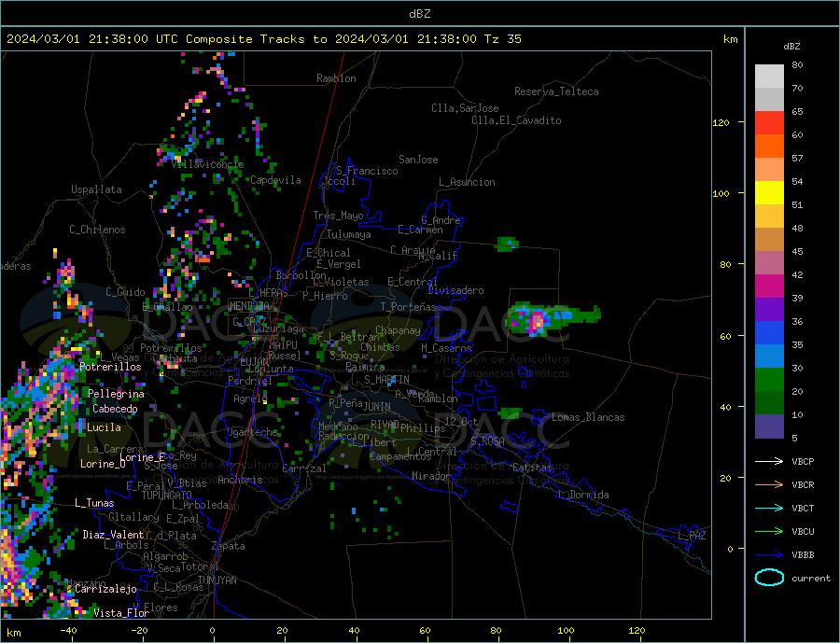Click the Capdevila place label
840x643 pixels.
[275, 180]
